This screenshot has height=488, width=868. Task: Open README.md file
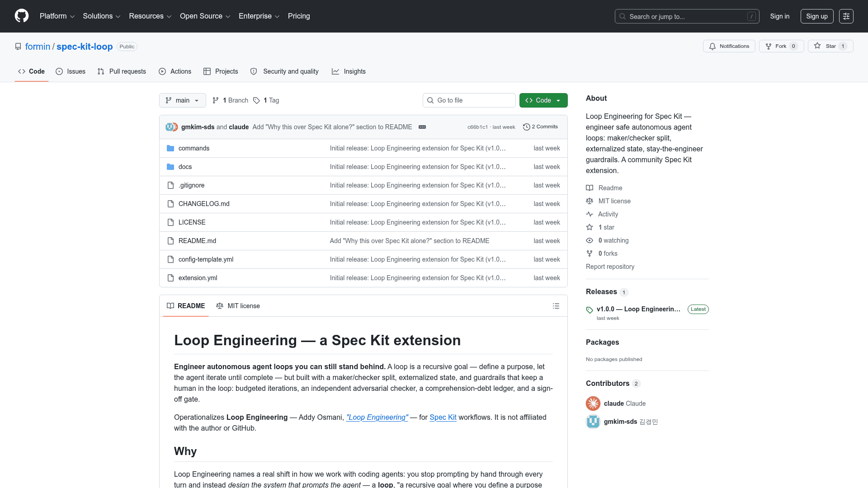[x=197, y=241]
